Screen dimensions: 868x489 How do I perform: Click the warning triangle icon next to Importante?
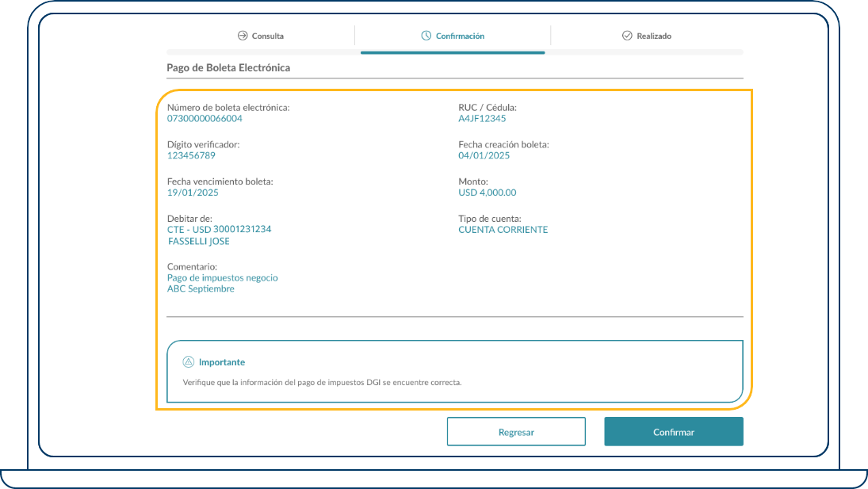click(189, 362)
